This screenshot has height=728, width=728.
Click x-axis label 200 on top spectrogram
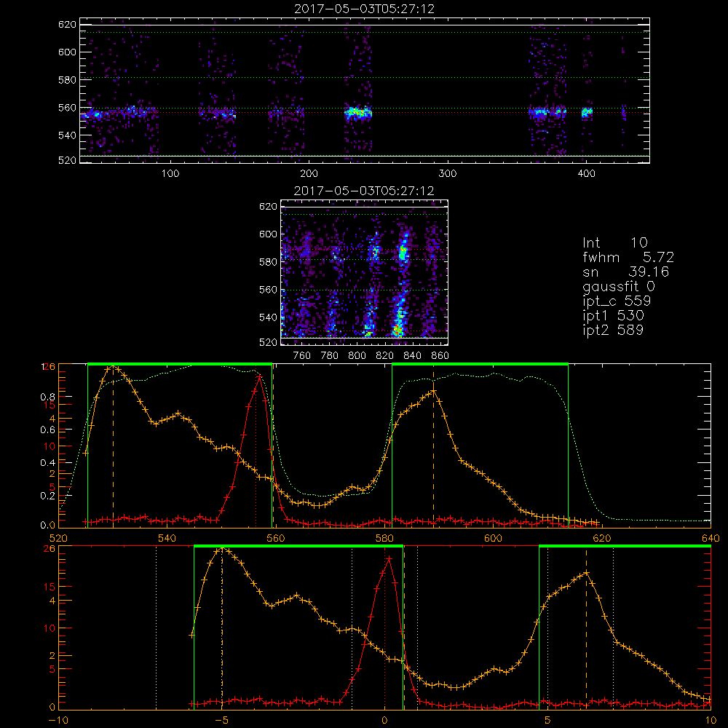(309, 174)
